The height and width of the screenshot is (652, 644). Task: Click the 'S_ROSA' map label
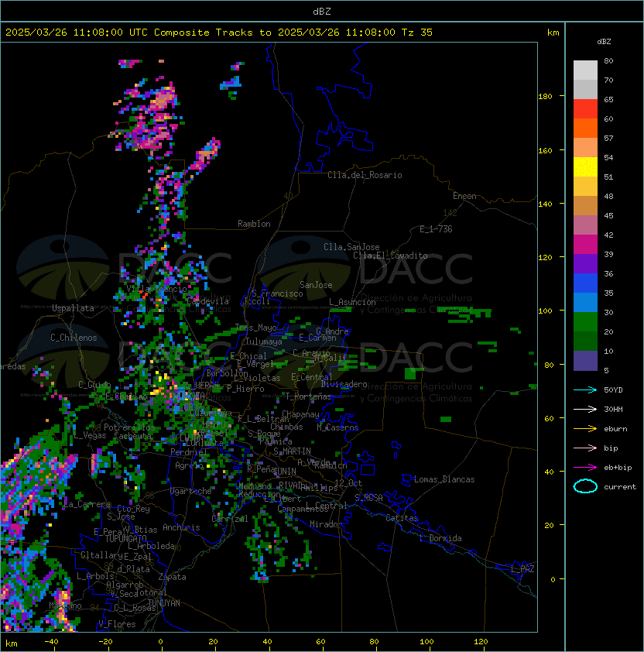pyautogui.click(x=368, y=497)
